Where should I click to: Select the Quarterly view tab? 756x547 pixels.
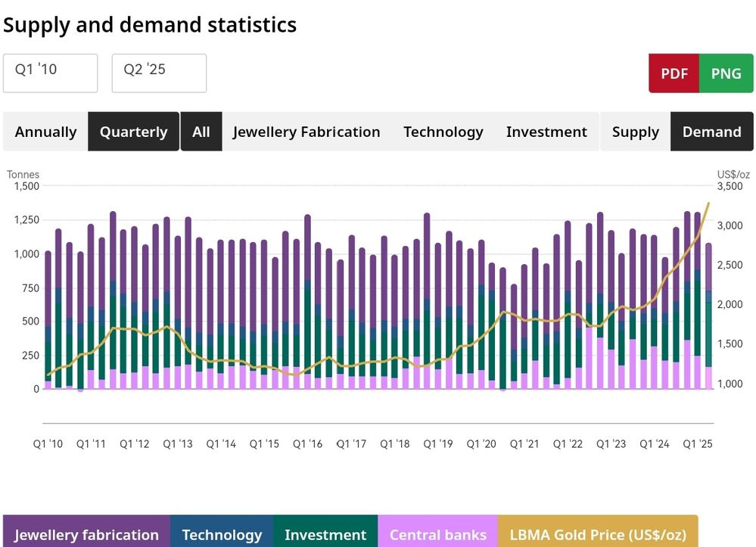click(133, 132)
